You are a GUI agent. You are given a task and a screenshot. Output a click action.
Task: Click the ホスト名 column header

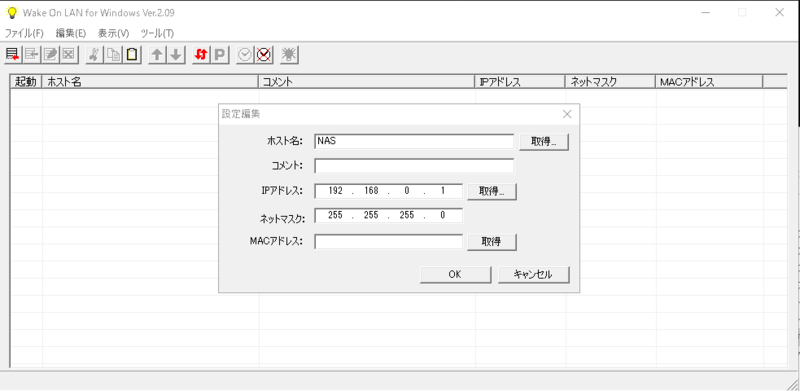tap(151, 82)
